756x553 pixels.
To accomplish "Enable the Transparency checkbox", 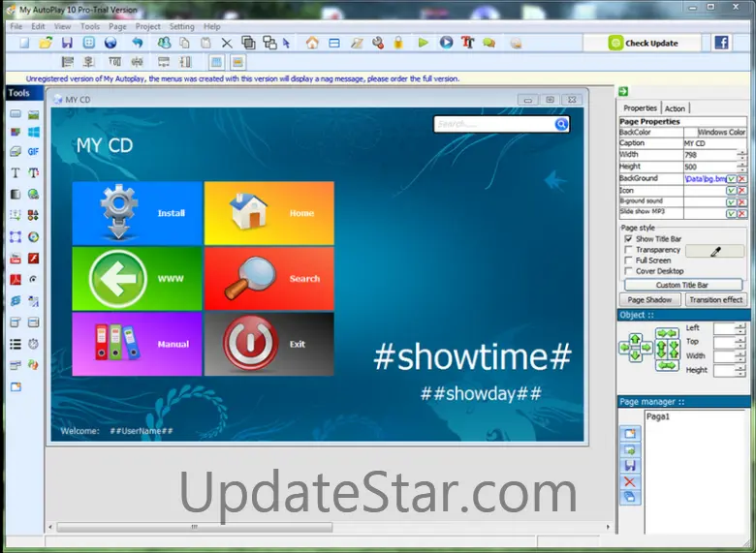I will [x=628, y=250].
